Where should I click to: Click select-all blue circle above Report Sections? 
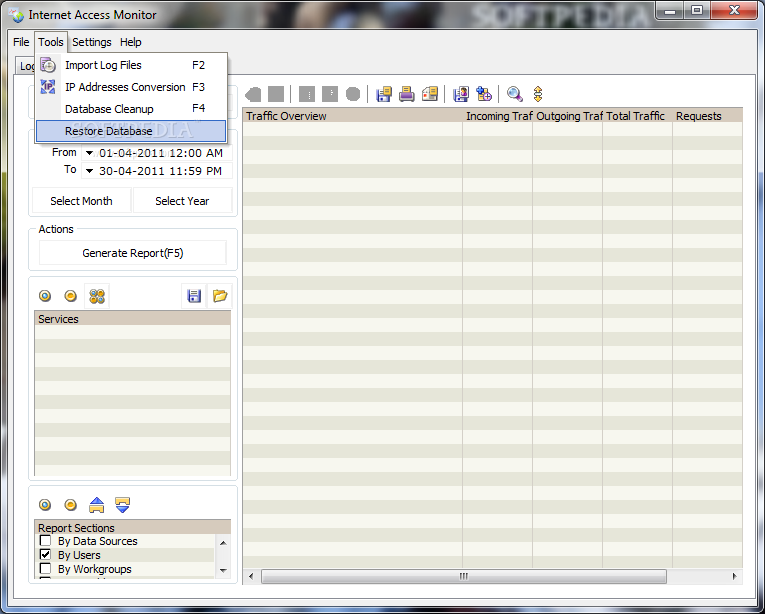click(x=45, y=505)
